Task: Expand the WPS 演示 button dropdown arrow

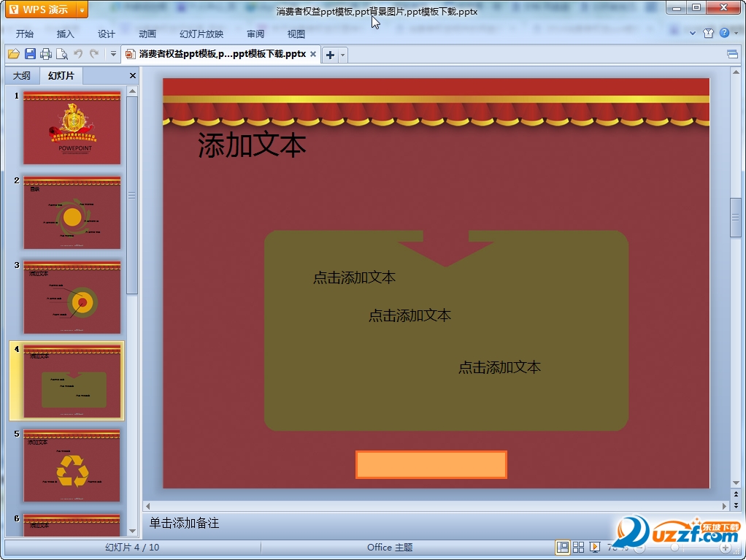Action: point(82,9)
